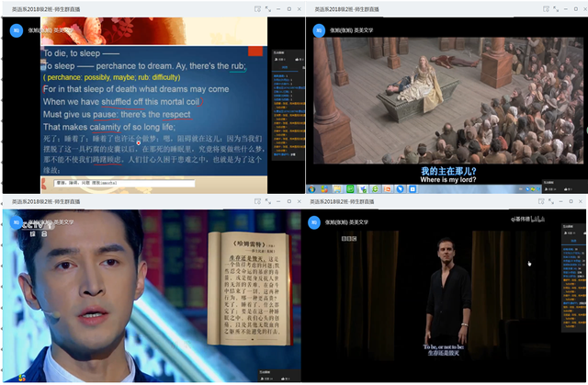Image resolution: width=588 pixels, height=385 pixels.
Task: Enter fullscreen in top-left live window
Action: click(268, 9)
